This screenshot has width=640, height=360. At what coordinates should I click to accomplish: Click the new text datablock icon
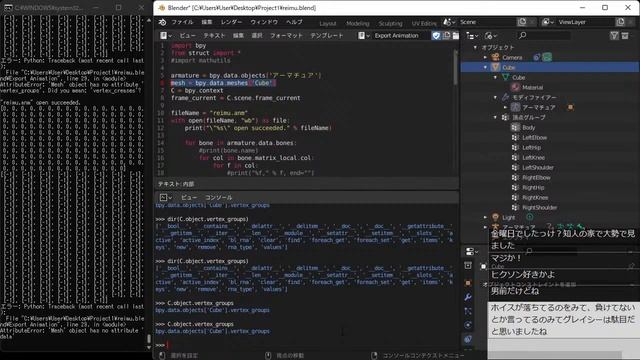pyautogui.click(x=446, y=36)
